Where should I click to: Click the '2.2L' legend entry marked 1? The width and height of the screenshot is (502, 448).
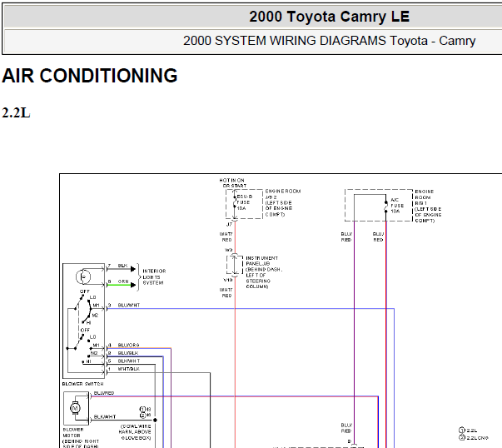coord(469,431)
